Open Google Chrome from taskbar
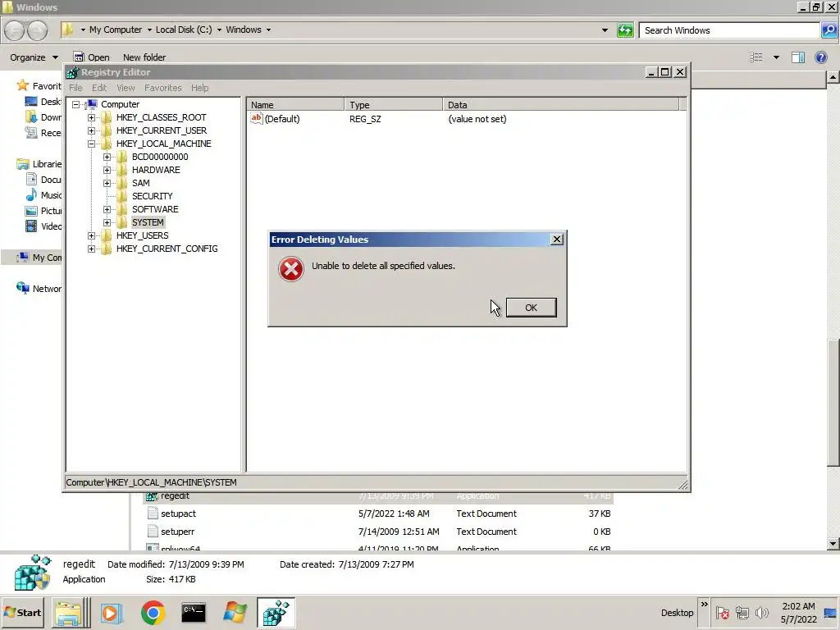Screen dimensions: 840x630 [x=153, y=613]
